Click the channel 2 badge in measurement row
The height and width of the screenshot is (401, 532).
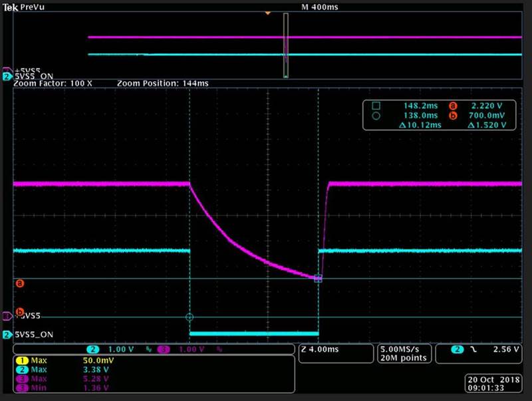(23, 370)
